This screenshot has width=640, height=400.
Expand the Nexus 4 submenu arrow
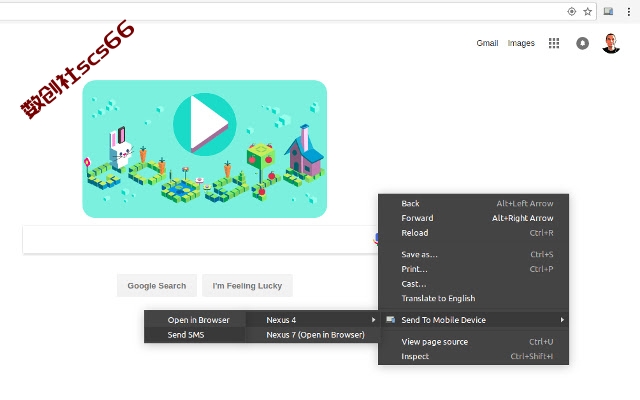coord(373,320)
